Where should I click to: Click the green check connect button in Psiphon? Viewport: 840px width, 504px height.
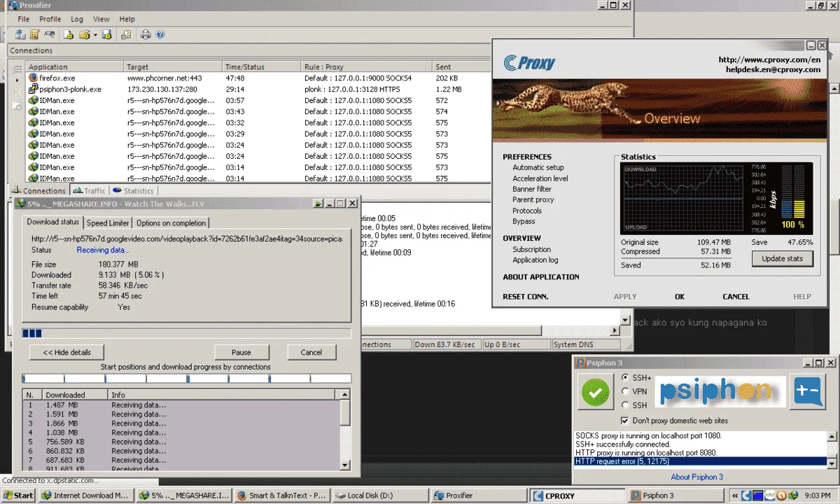tap(596, 393)
